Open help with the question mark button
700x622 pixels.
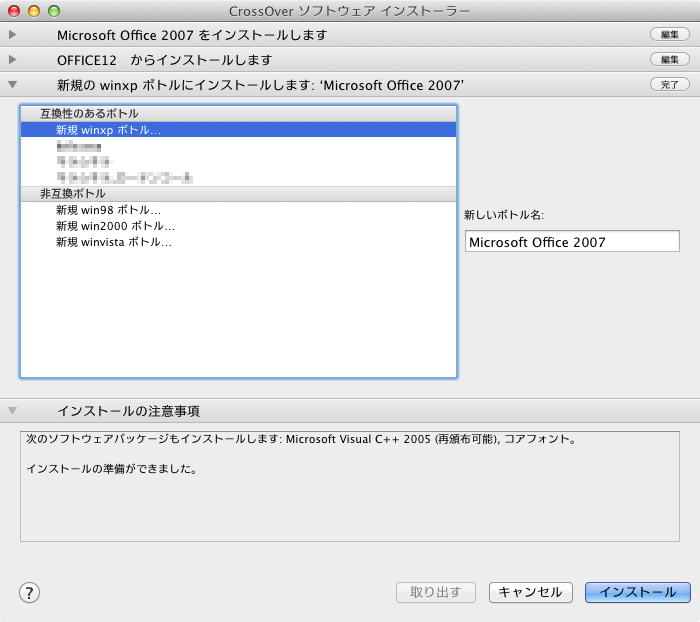[x=29, y=593]
